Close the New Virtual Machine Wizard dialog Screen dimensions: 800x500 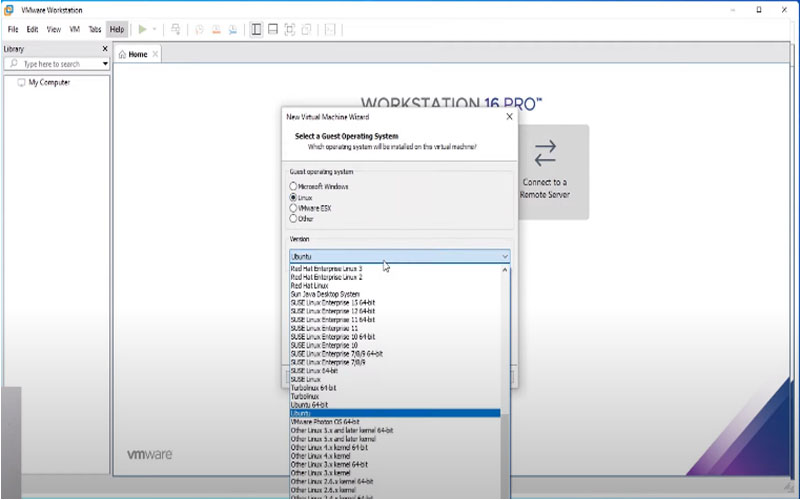click(509, 117)
